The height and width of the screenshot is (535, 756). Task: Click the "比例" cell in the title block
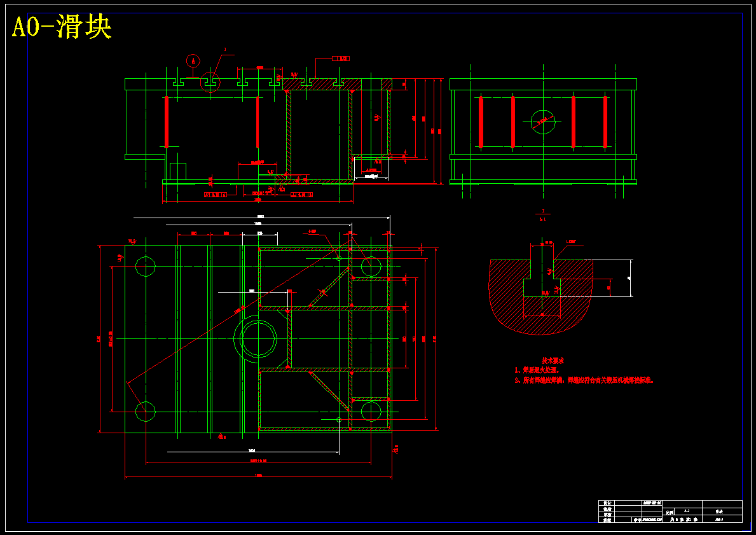tap(670, 513)
